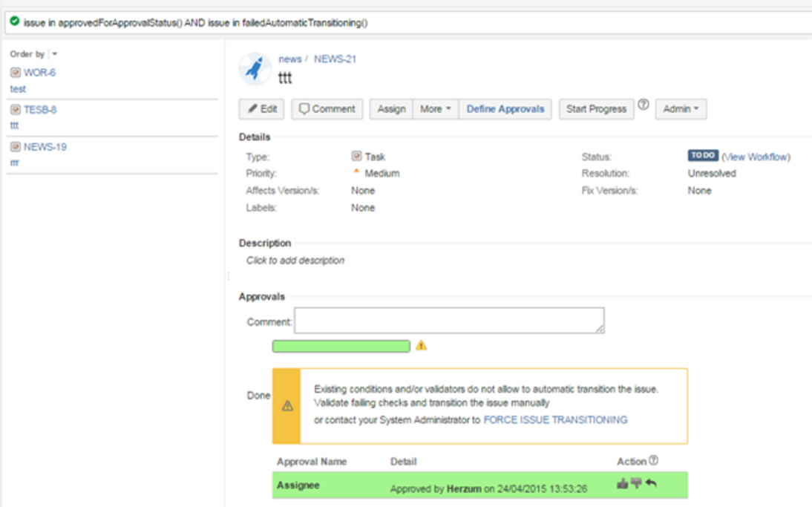Viewport: 812px width, 507px height.
Task: Click the rocket project avatar
Action: pyautogui.click(x=255, y=69)
